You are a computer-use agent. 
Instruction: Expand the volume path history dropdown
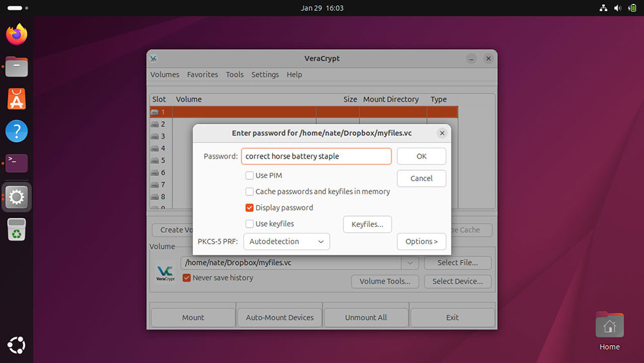410,262
